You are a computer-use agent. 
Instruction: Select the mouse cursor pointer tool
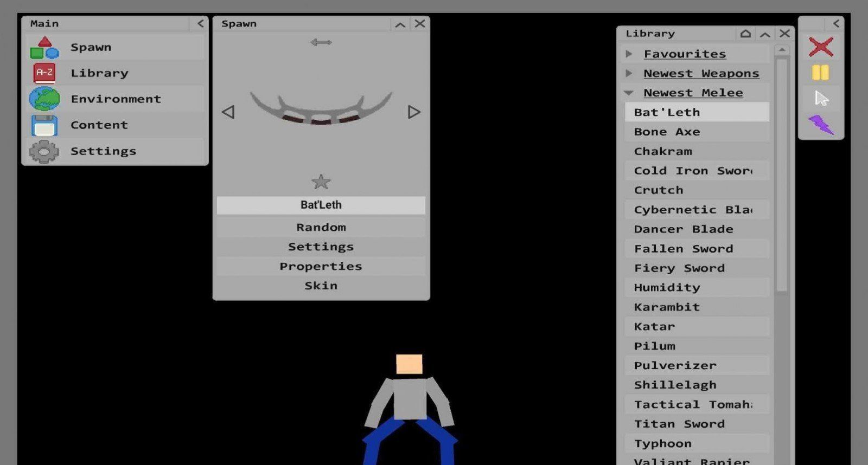click(x=821, y=99)
